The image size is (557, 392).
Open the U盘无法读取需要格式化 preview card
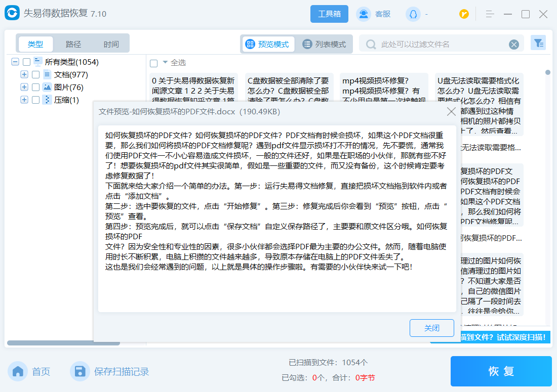(x=479, y=105)
